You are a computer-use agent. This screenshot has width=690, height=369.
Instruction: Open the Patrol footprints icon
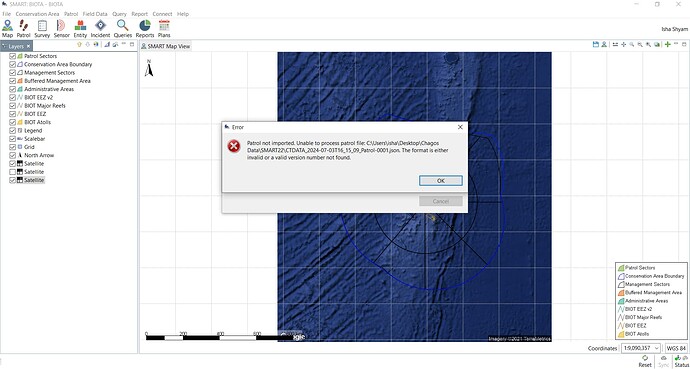pyautogui.click(x=23, y=29)
